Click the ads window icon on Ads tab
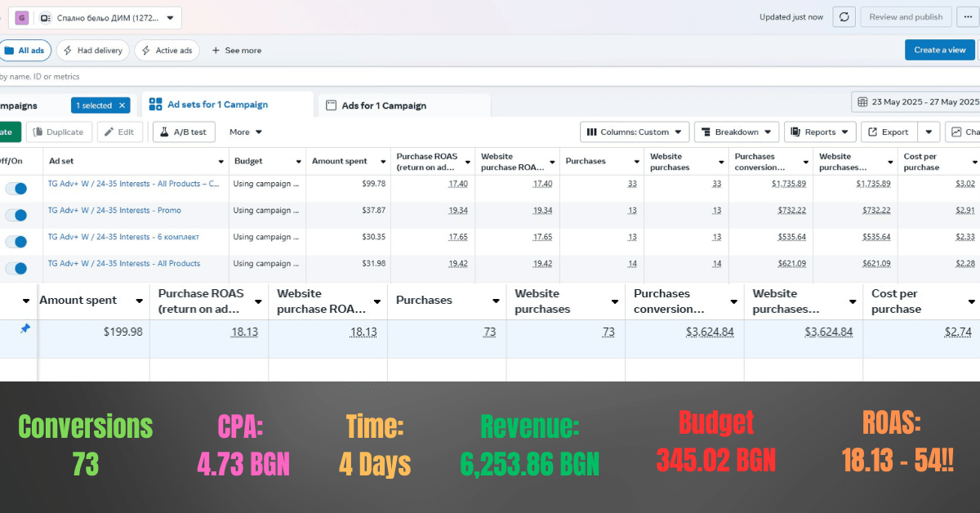 coord(331,105)
